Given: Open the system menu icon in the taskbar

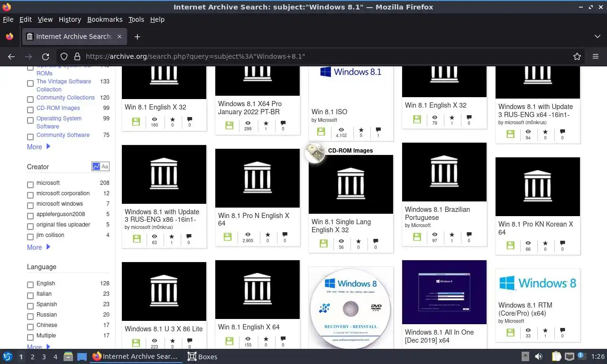Looking at the screenshot, I should (x=7, y=356).
